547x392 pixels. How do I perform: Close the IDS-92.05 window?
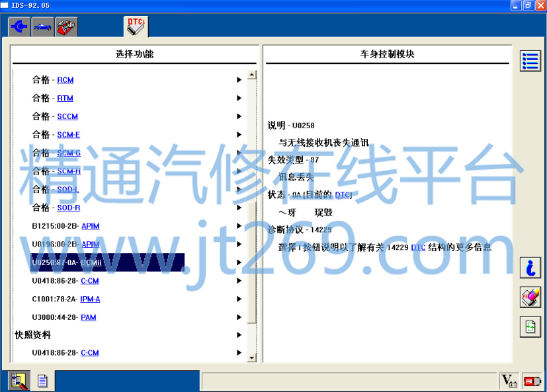click(540, 5)
